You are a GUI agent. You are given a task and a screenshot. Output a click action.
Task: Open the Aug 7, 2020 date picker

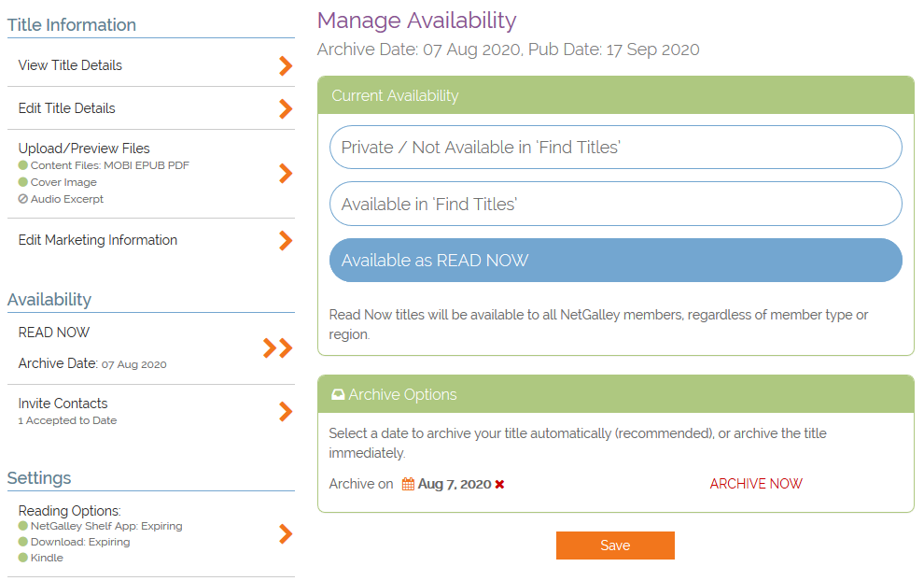click(454, 484)
